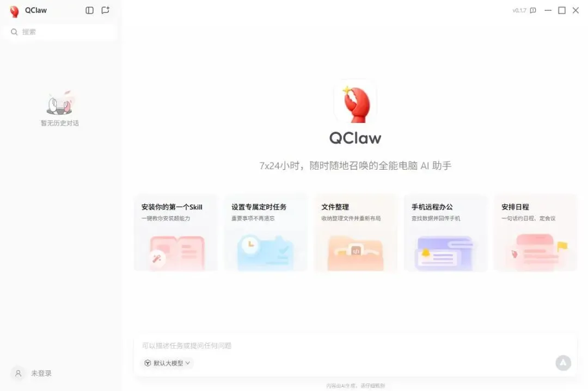Click the model cube icon in input box
Viewport: 588px width, 391px height.
click(x=148, y=363)
